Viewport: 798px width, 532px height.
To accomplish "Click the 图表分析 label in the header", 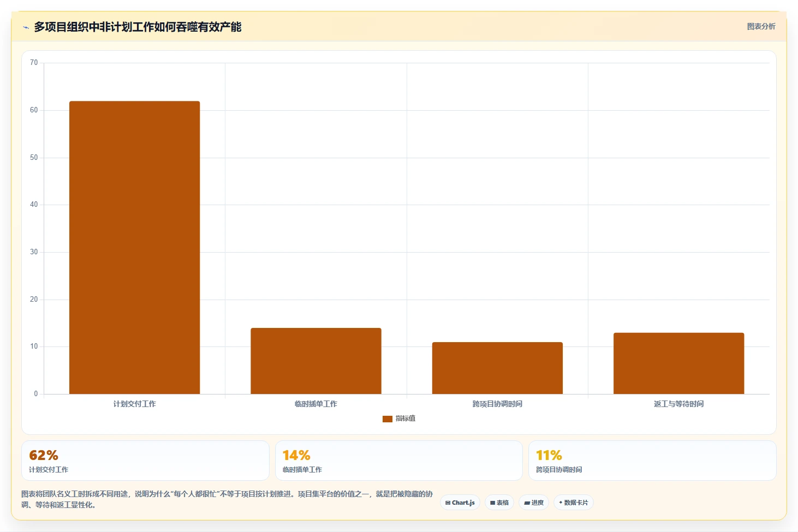I will 761,26.
